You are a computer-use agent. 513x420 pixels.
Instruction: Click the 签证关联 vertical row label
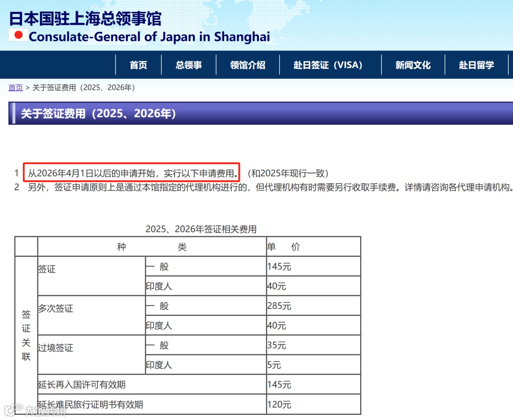tap(26, 336)
